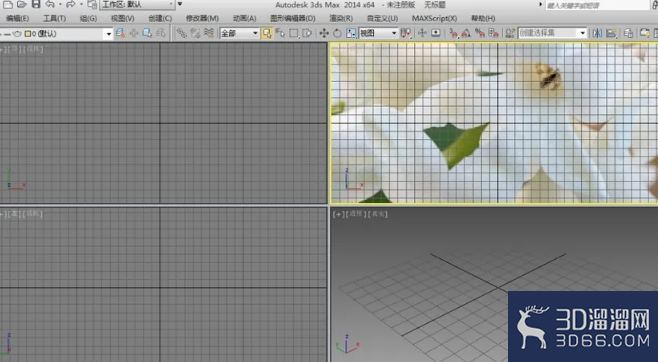Open the selection filter dropdown 全部
Screen dimensions: 658x362
point(239,34)
